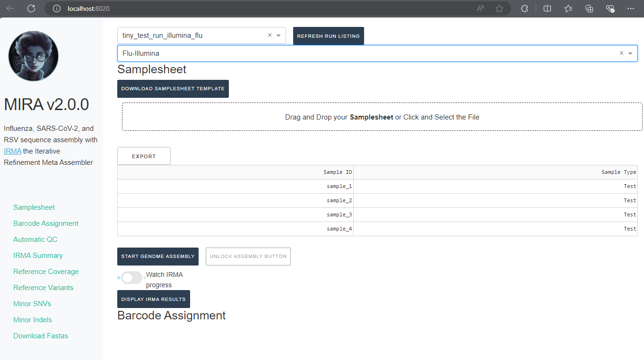Click the MIRA avatar logo image
Screen dimensions: 644x360
[x=34, y=56]
